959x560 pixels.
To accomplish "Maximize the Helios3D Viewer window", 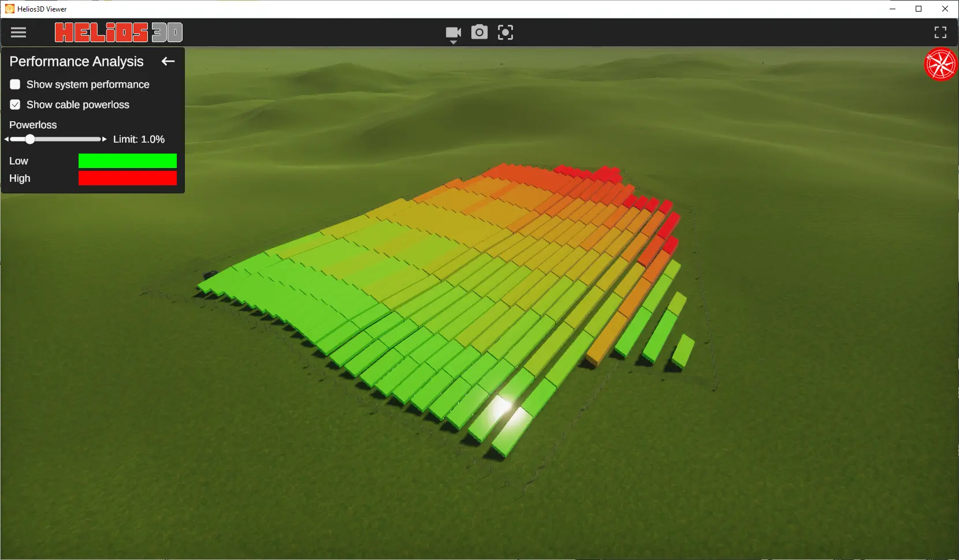I will click(x=919, y=9).
